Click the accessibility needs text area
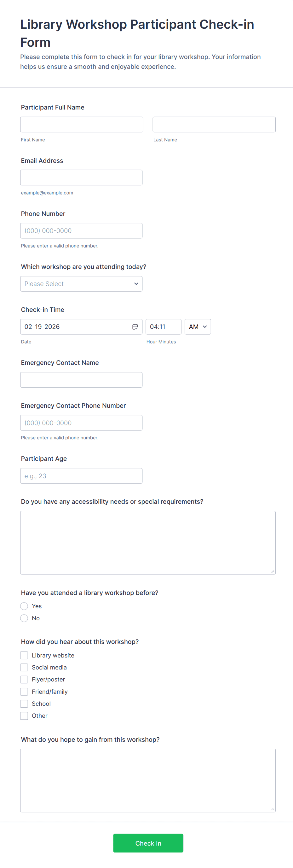 click(x=148, y=543)
